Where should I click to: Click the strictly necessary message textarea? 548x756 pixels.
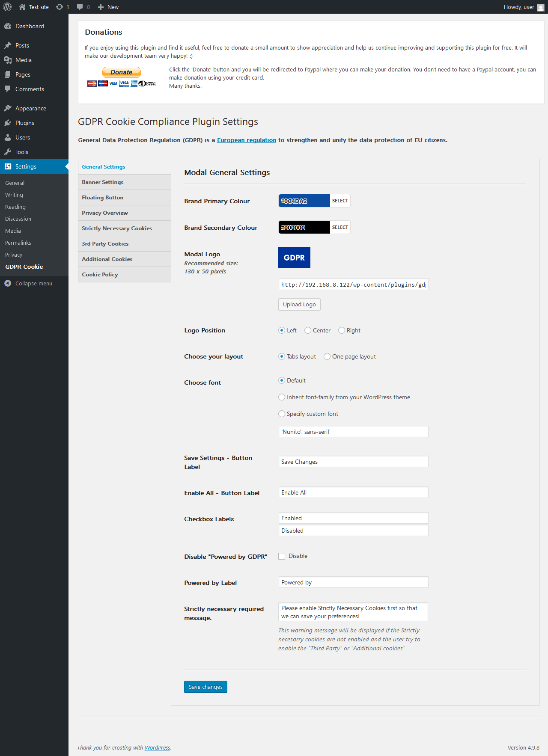click(x=353, y=612)
